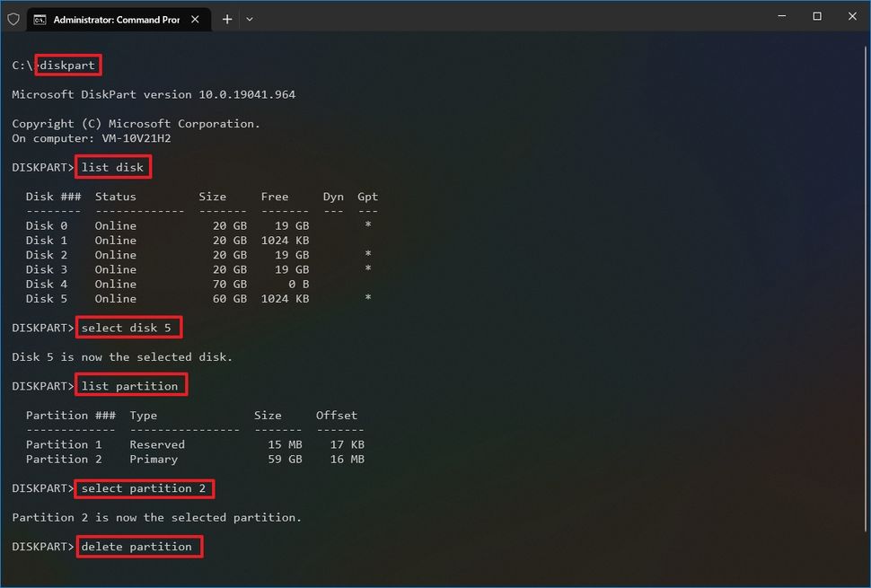
Task: Click 'Partition 2 is now the selected partition.'
Action: (156, 517)
